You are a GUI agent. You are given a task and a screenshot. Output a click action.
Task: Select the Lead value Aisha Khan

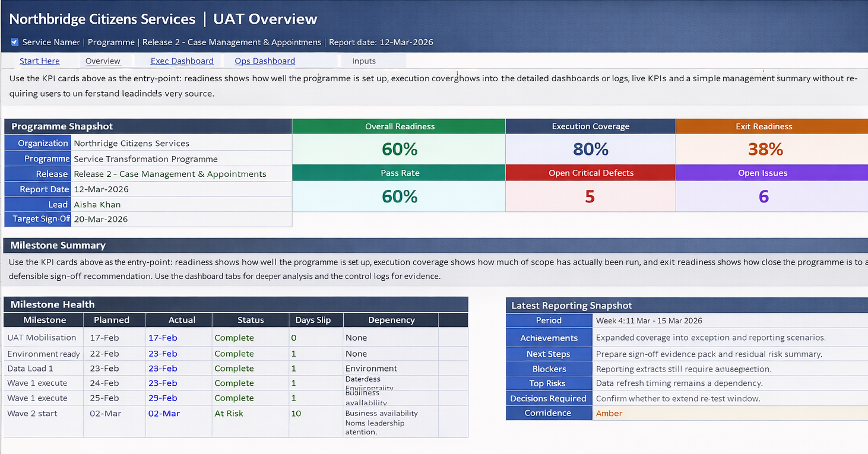pyautogui.click(x=181, y=204)
